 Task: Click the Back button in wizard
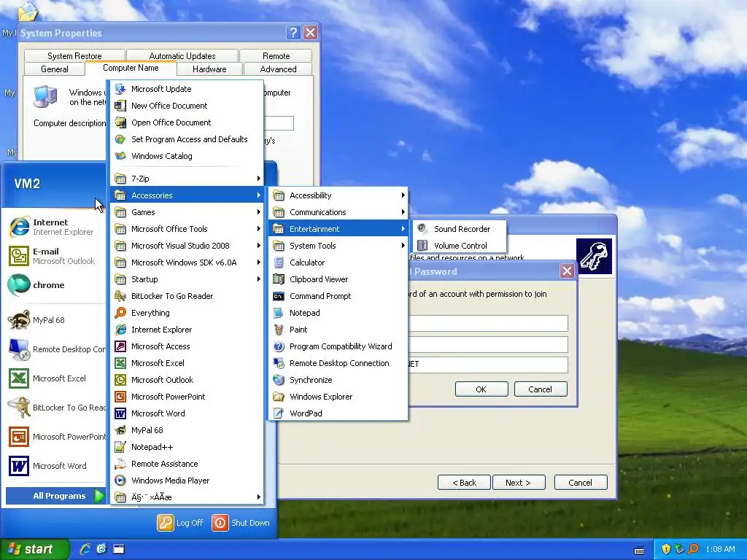(x=464, y=483)
